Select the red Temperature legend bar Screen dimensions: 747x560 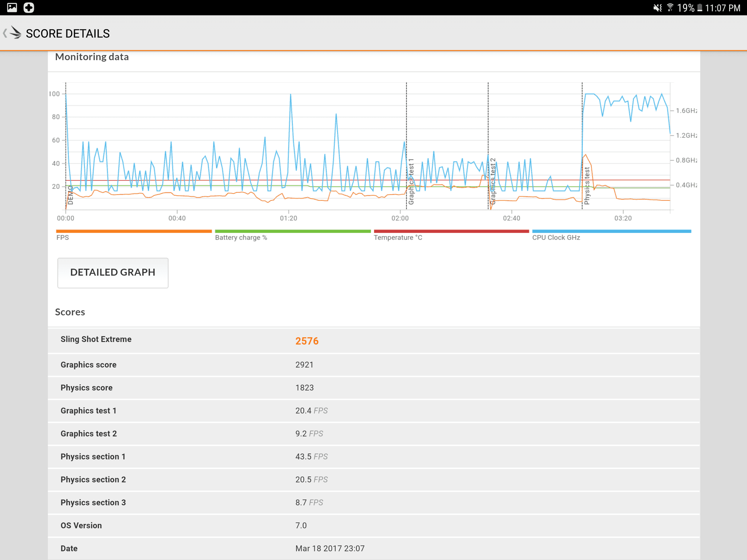[452, 231]
